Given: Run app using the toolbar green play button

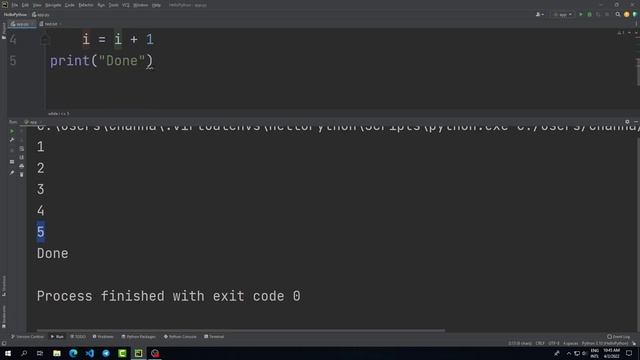Looking at the screenshot, I should tap(581, 14).
